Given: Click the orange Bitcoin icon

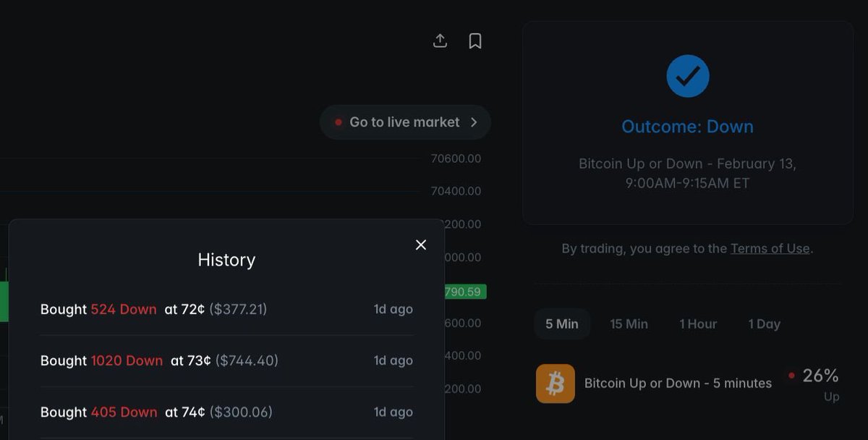Looking at the screenshot, I should point(555,384).
